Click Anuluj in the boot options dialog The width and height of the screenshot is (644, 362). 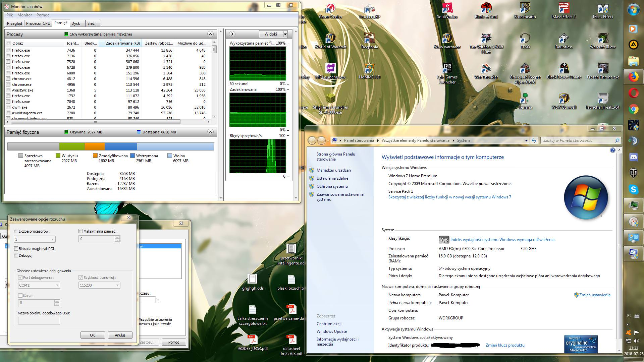point(120,335)
